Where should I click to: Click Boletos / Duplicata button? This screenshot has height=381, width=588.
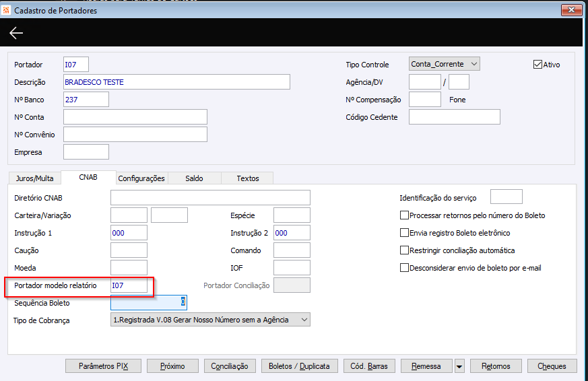tap(299, 366)
